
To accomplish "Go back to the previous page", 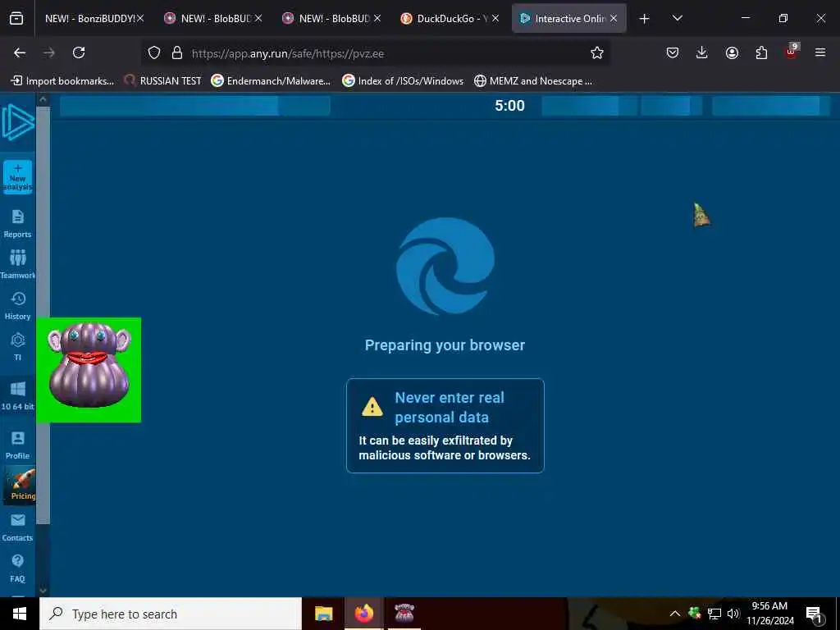I will click(20, 52).
